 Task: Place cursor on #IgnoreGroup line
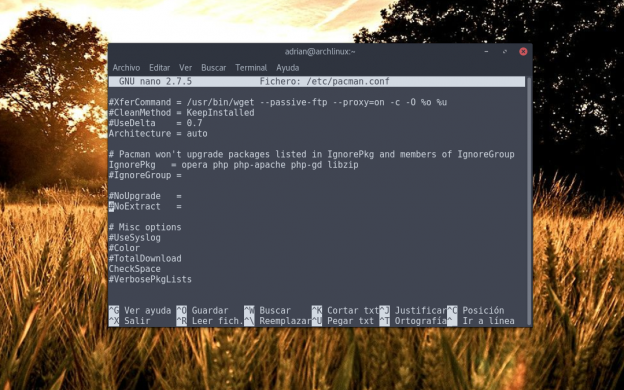coord(145,175)
